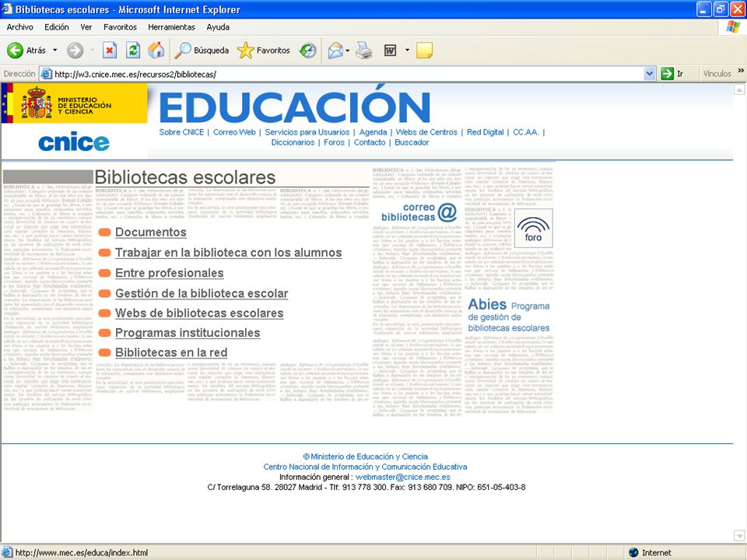Refresh the page with the green arrows icon
This screenshot has width=747, height=560.
click(133, 50)
